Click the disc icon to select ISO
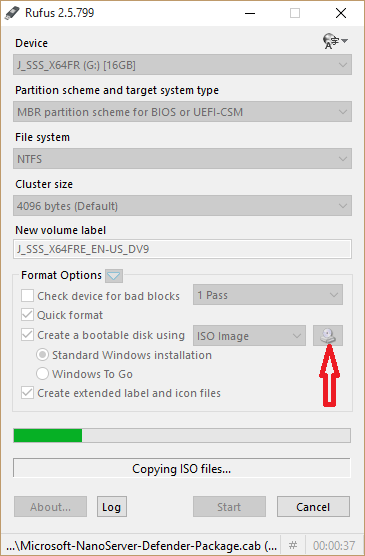The image size is (365, 556). (x=328, y=335)
